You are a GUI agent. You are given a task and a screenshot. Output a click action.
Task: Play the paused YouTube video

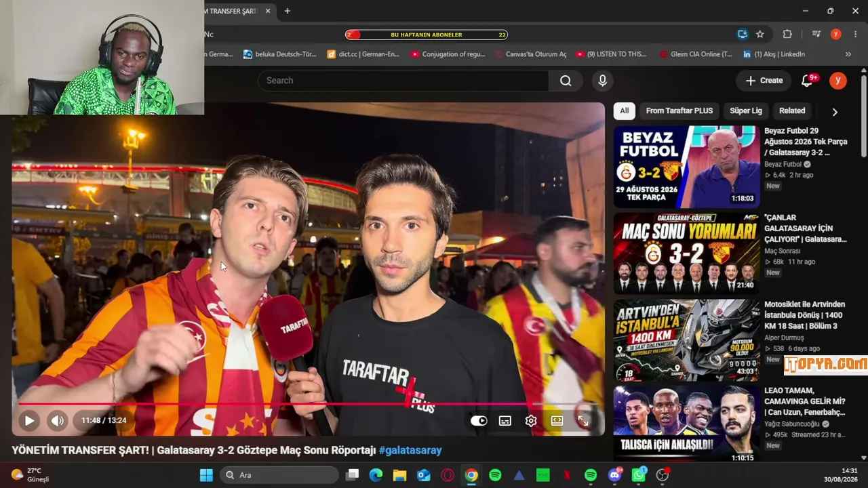29,420
